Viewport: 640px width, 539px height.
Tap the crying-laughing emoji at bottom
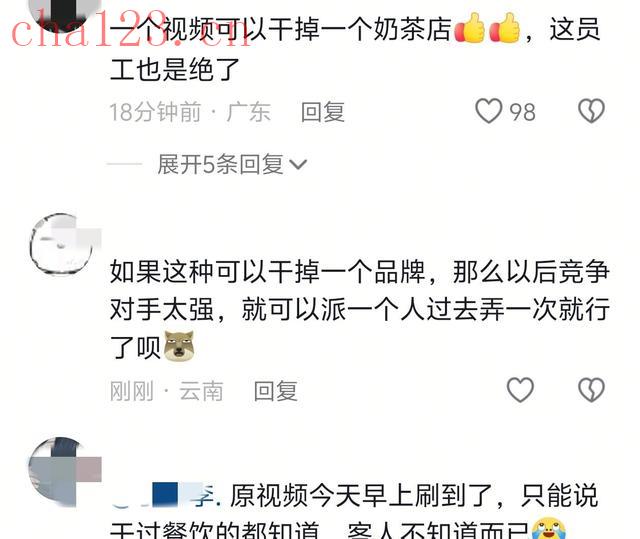point(548,528)
